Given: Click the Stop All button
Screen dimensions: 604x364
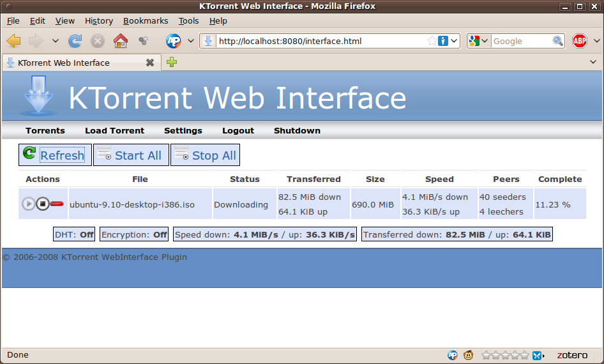Looking at the screenshot, I should (206, 155).
